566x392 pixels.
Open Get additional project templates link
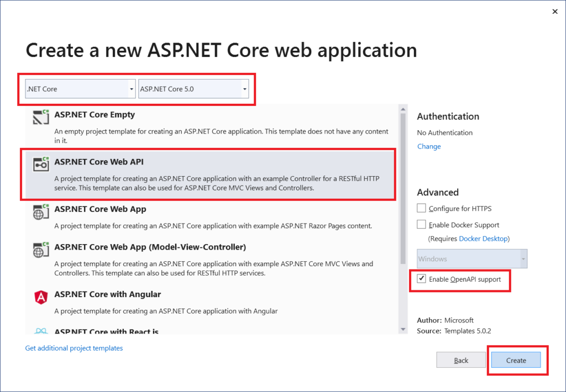tap(74, 348)
